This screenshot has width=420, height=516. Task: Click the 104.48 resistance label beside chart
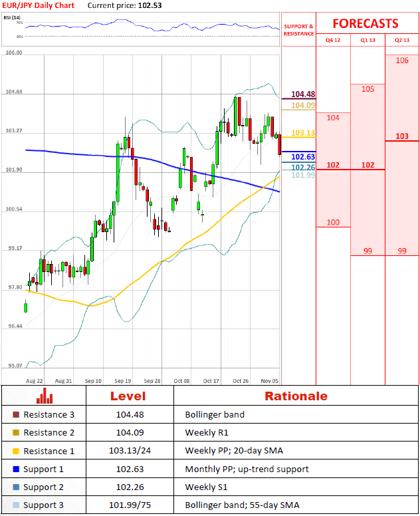coord(303,94)
